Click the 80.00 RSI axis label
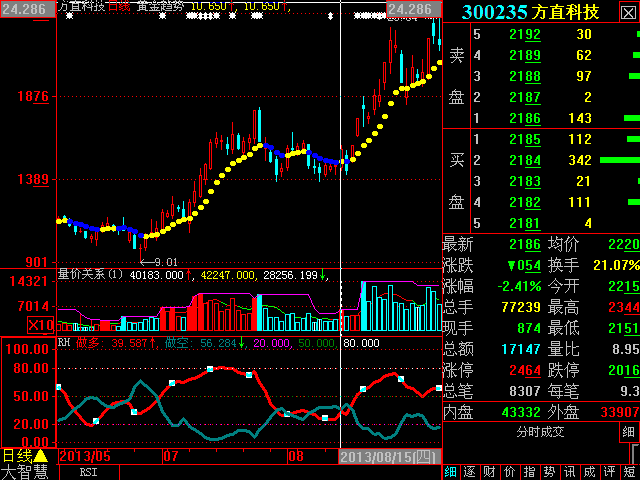 31,369
